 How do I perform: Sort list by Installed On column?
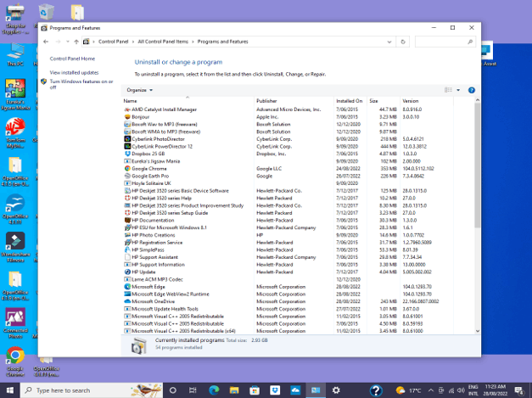tap(349, 101)
